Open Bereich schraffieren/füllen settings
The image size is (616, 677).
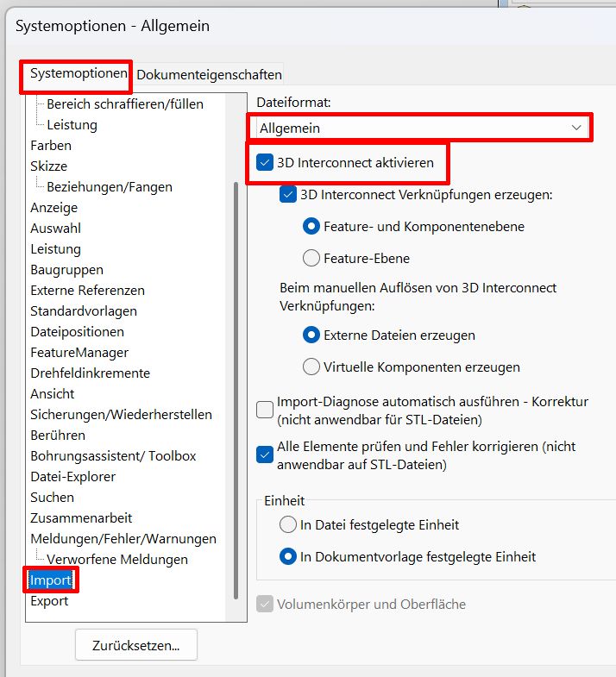pyautogui.click(x=125, y=104)
